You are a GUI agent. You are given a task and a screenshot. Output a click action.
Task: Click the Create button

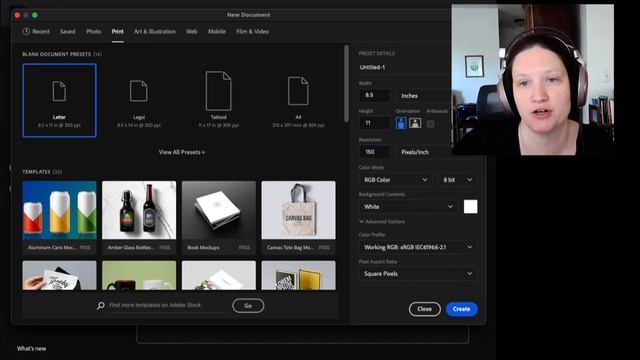pos(461,309)
